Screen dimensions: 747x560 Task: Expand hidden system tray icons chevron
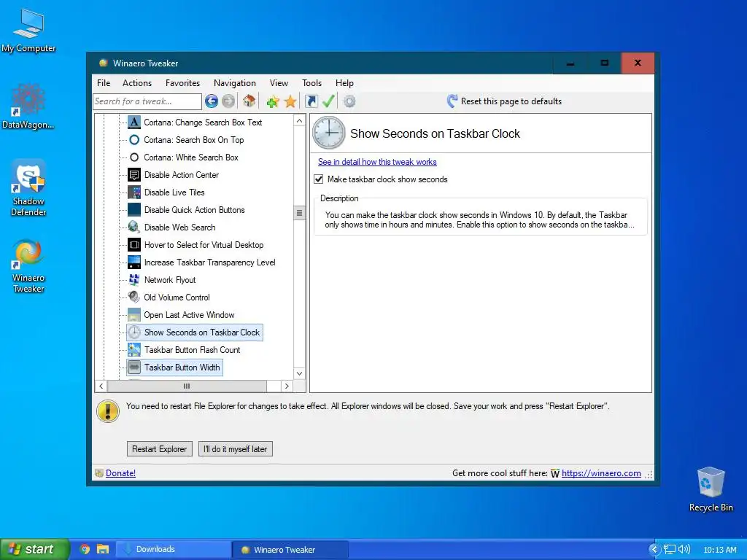(x=654, y=550)
